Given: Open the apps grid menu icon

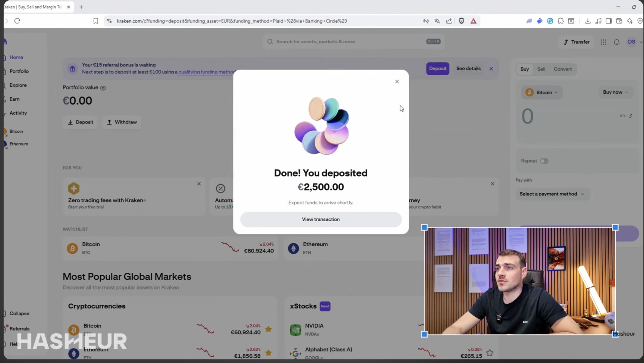Looking at the screenshot, I should tap(603, 42).
